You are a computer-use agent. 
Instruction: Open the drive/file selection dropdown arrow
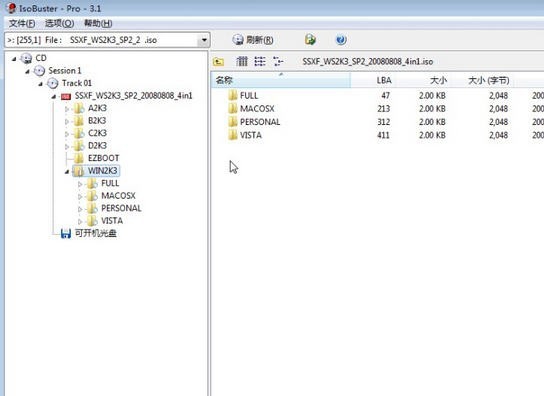tap(204, 40)
